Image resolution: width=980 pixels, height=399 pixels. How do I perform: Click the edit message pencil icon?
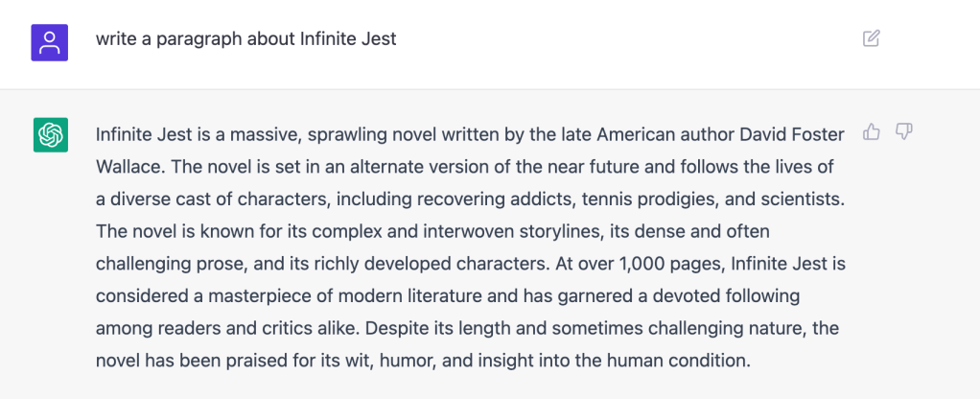point(871,38)
